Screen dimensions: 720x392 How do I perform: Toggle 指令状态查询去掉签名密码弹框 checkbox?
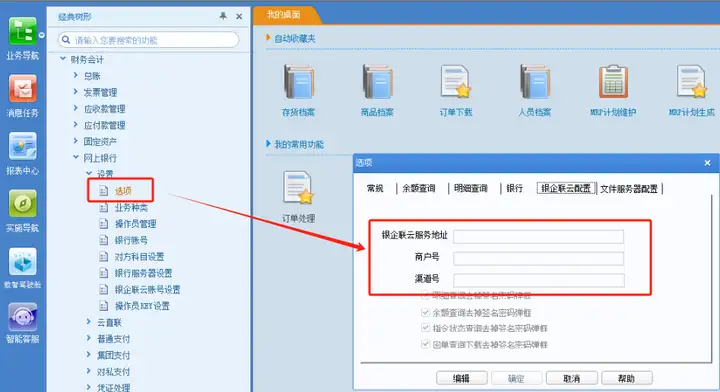point(425,328)
